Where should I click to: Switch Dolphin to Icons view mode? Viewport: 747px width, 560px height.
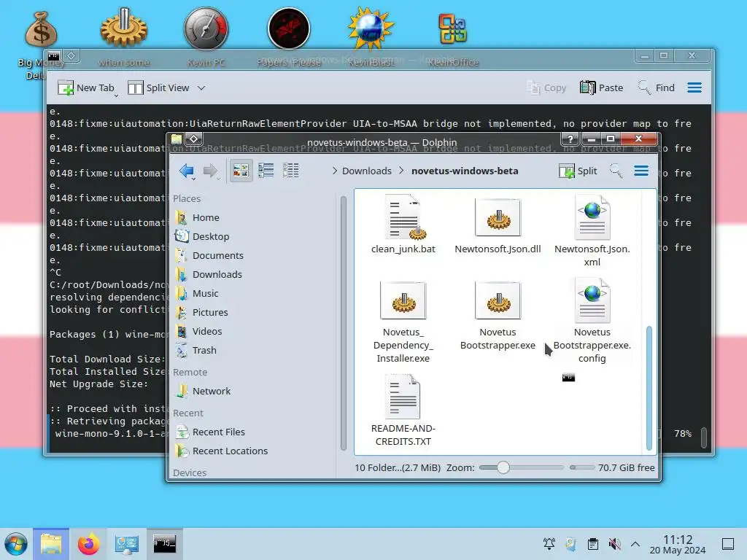[x=241, y=171]
